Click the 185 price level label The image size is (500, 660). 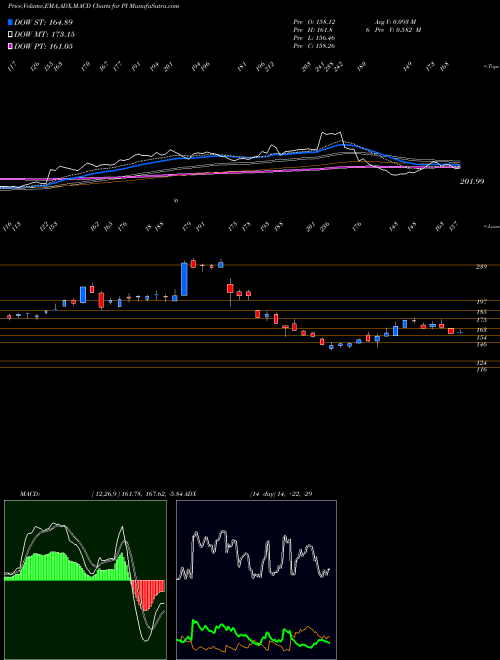482,312
